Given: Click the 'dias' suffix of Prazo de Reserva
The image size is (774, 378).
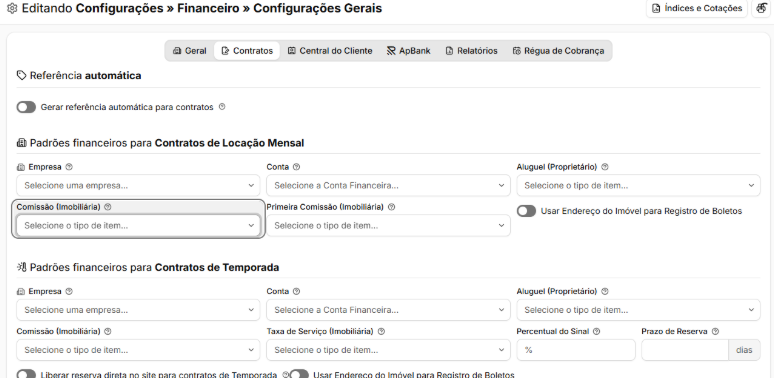Looking at the screenshot, I should [x=744, y=350].
